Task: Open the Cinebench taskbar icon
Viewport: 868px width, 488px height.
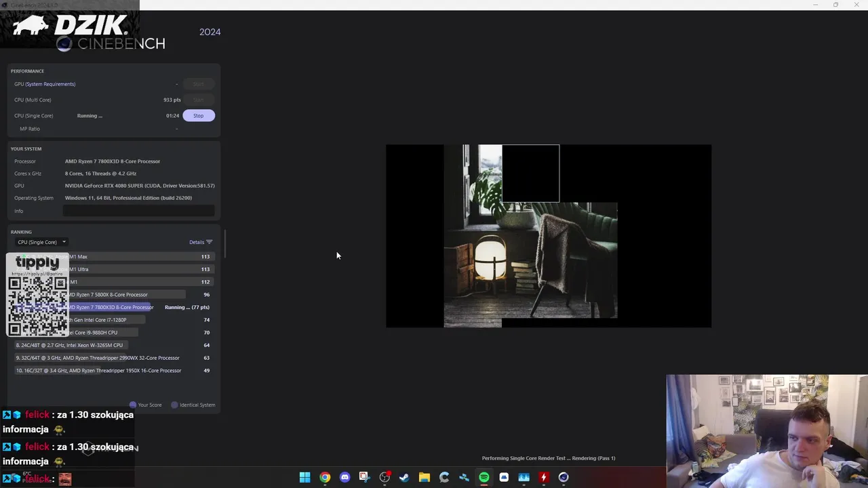Action: click(x=564, y=477)
